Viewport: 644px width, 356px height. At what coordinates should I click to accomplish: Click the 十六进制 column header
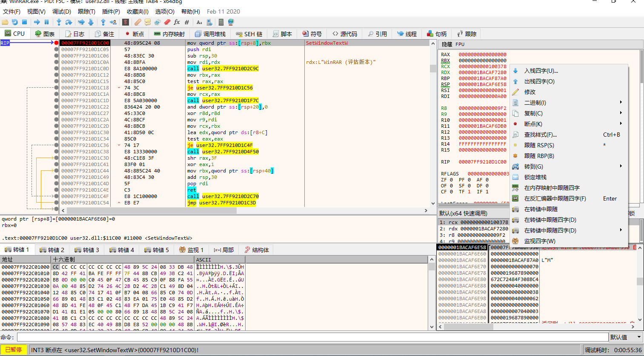tap(123, 259)
